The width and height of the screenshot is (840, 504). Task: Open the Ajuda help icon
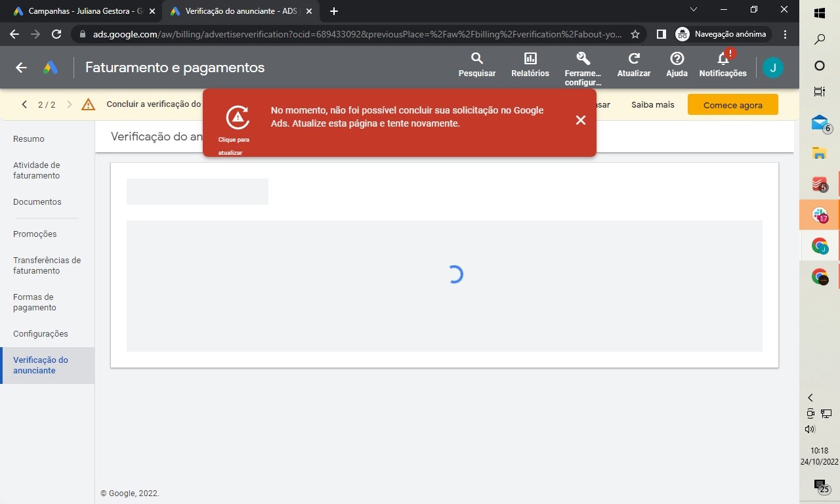(677, 66)
